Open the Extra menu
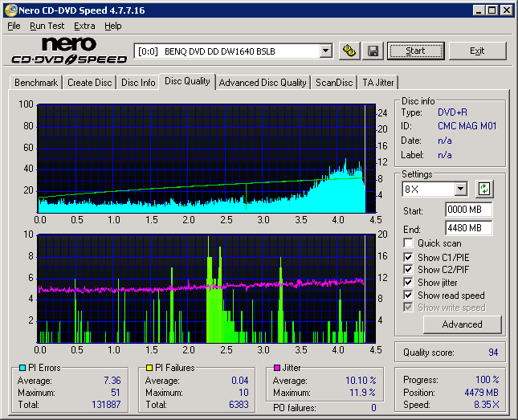The height and width of the screenshot is (420, 518). tap(84, 26)
